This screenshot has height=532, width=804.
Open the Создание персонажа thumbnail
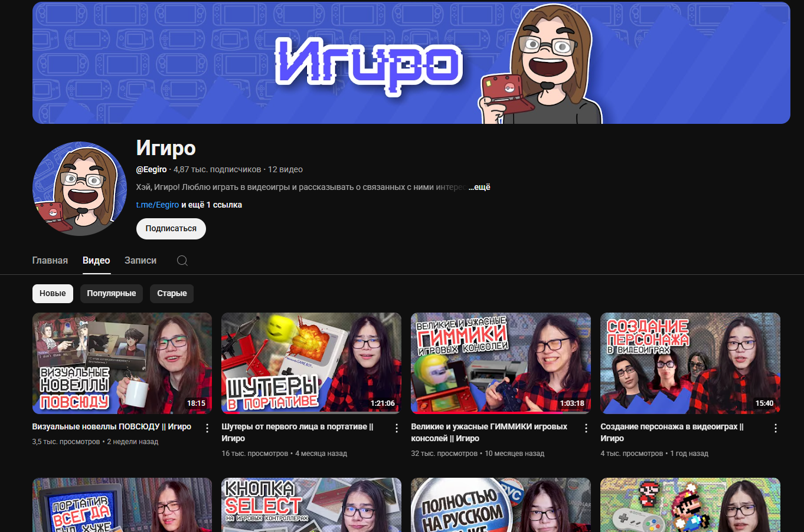pyautogui.click(x=690, y=363)
